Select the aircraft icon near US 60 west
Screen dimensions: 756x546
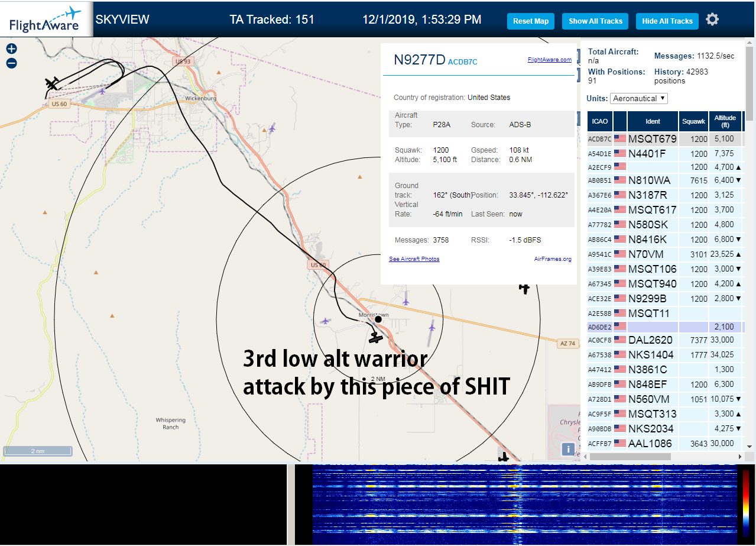coord(53,84)
